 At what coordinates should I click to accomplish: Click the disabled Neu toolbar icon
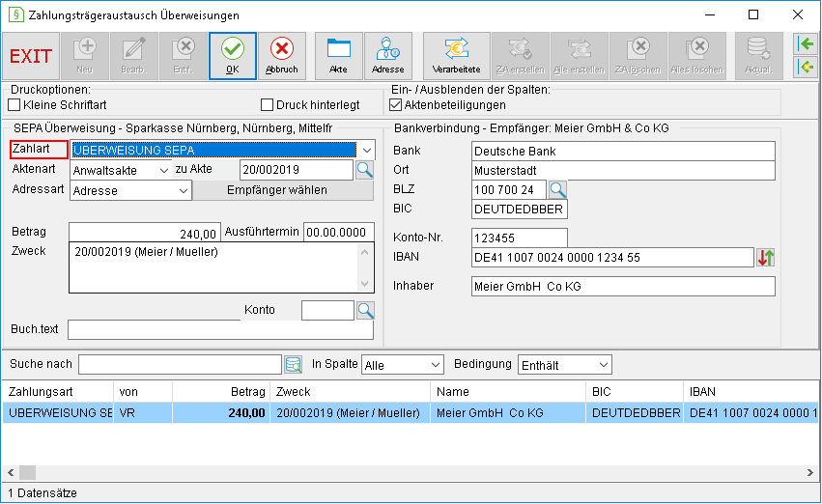pyautogui.click(x=85, y=56)
